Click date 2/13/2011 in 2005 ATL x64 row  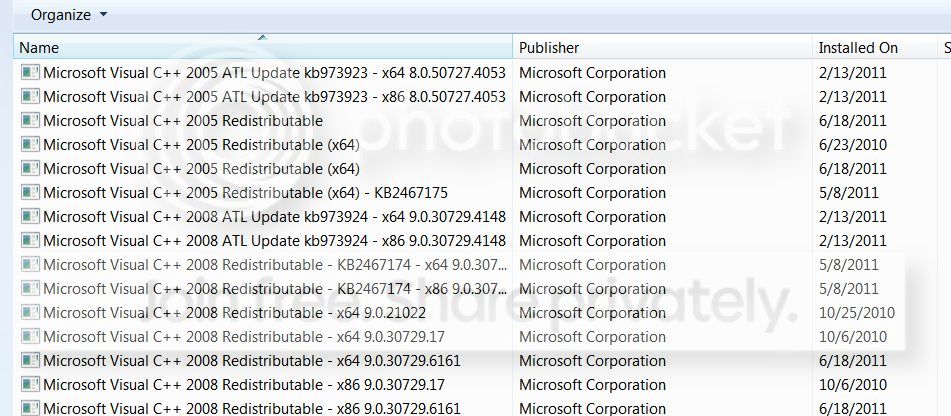(853, 73)
